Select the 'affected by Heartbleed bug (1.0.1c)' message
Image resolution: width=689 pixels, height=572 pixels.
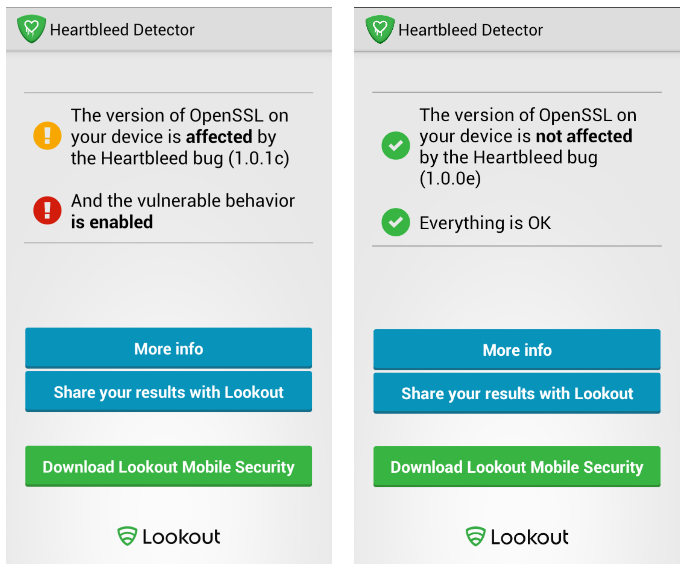coord(180,137)
